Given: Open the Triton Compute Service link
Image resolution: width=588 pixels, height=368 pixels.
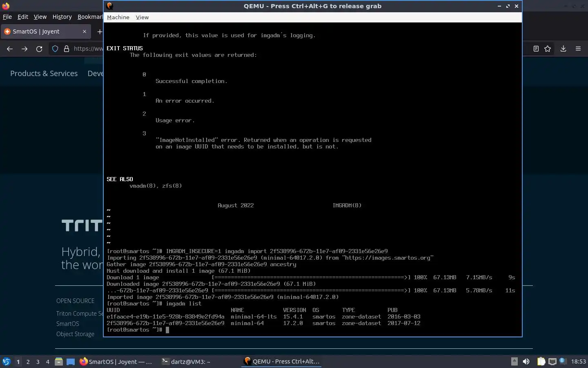Looking at the screenshot, I should coord(80,313).
